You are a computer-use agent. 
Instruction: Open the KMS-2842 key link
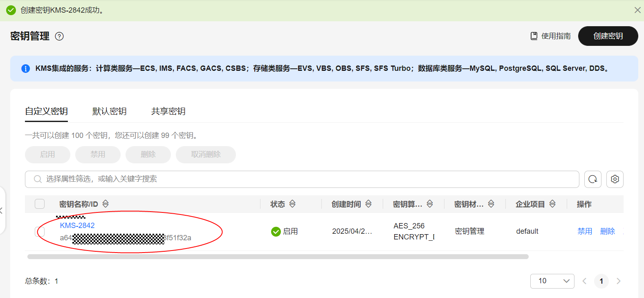pos(77,226)
